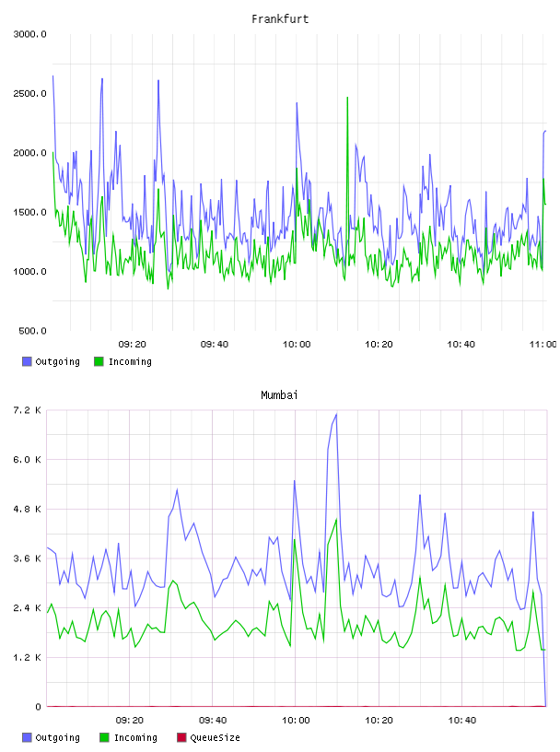Click the 2500.0 axis label in Frankfurt chart
Image resolution: width=560 pixels, height=752 pixels.
(x=29, y=93)
